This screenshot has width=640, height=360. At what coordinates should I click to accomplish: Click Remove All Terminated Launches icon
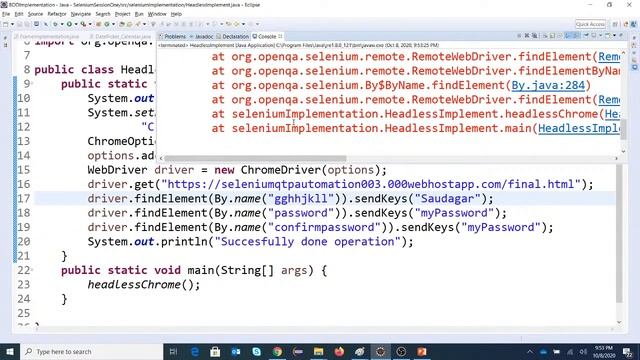[x=534, y=36]
